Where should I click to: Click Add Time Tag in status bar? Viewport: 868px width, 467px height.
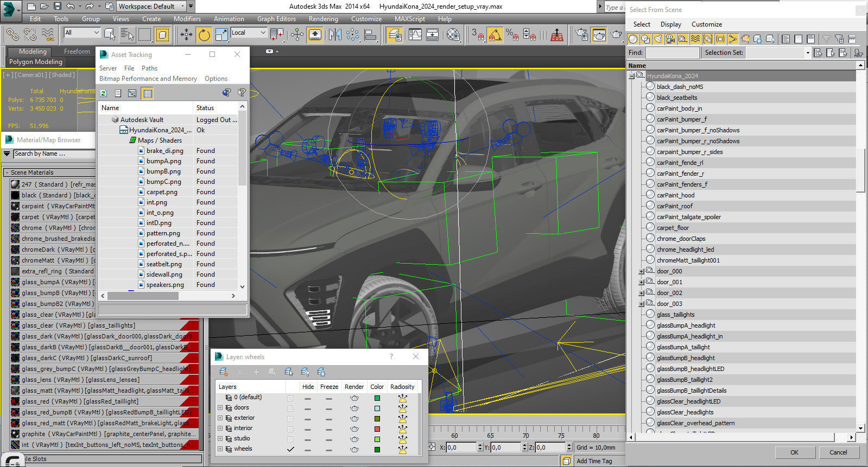click(594, 461)
